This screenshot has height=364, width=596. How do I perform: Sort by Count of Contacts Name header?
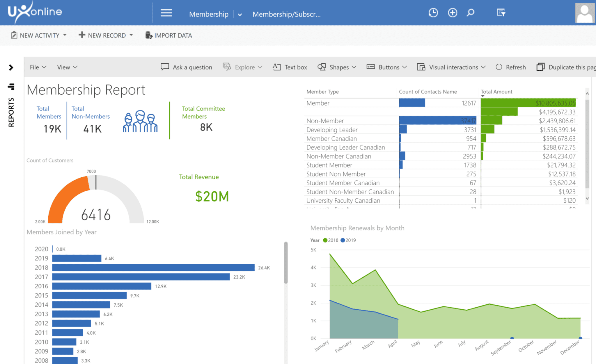tap(428, 92)
